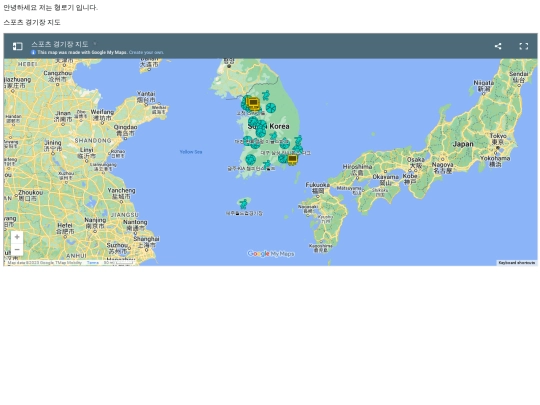Click the Tokyo city label
Image resolution: width=540 pixels, height=405 pixels.
pos(498,138)
